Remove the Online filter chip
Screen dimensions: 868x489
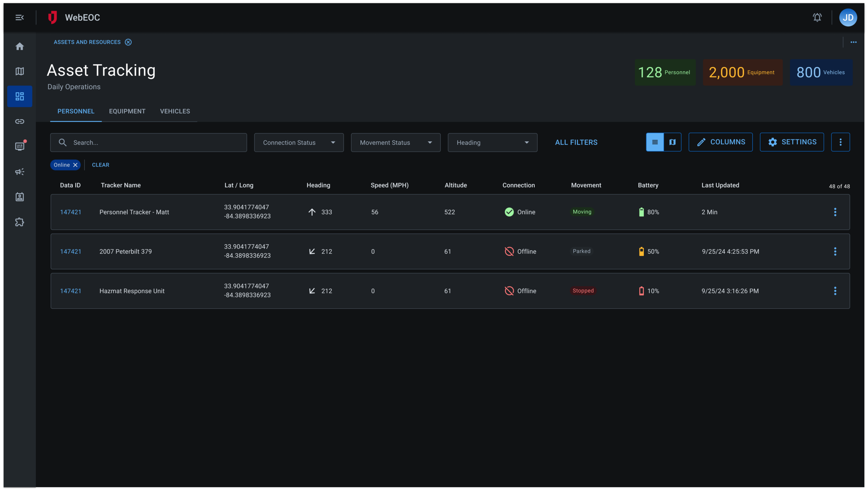tap(75, 165)
